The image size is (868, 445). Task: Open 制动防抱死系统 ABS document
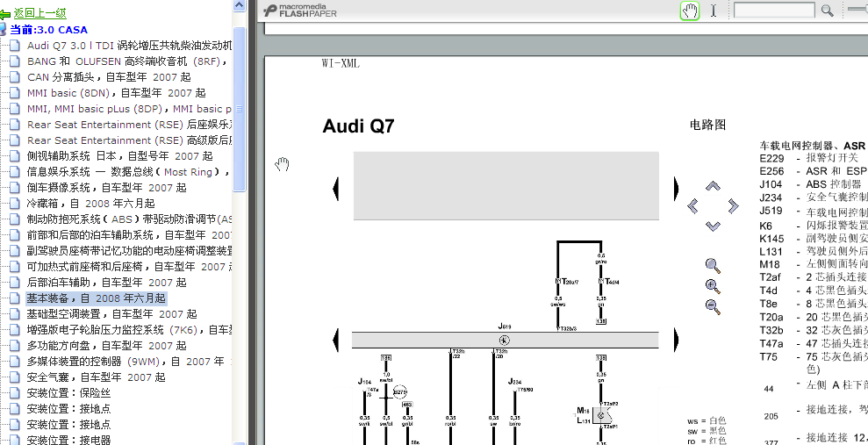130,219
